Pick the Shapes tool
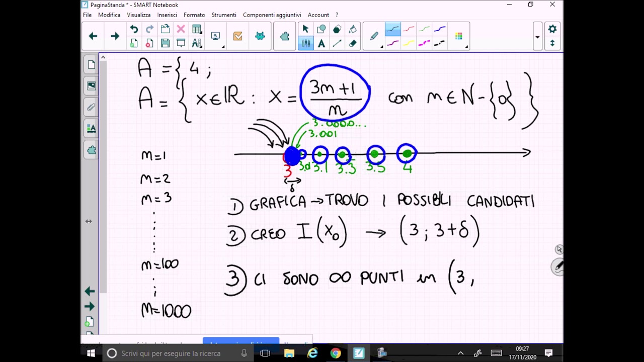 coord(321,29)
